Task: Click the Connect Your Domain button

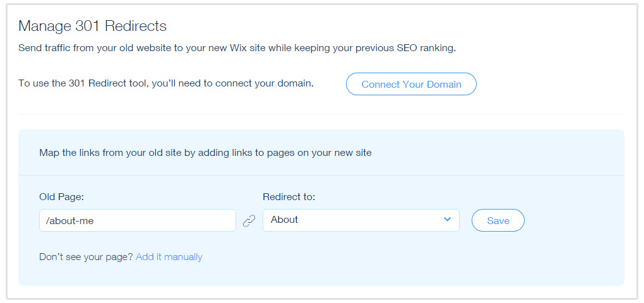Action: click(411, 84)
